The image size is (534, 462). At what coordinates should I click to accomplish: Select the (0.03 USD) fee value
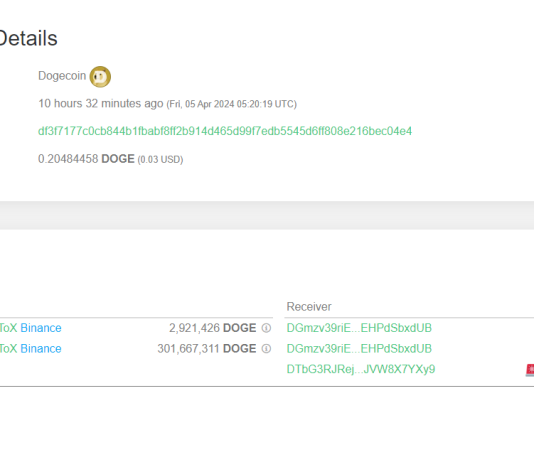coord(160,160)
